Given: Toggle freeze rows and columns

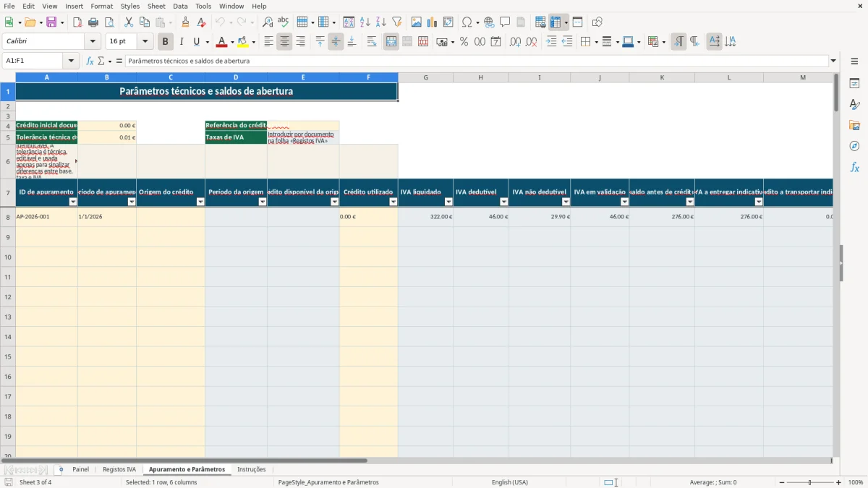Looking at the screenshot, I should (556, 22).
